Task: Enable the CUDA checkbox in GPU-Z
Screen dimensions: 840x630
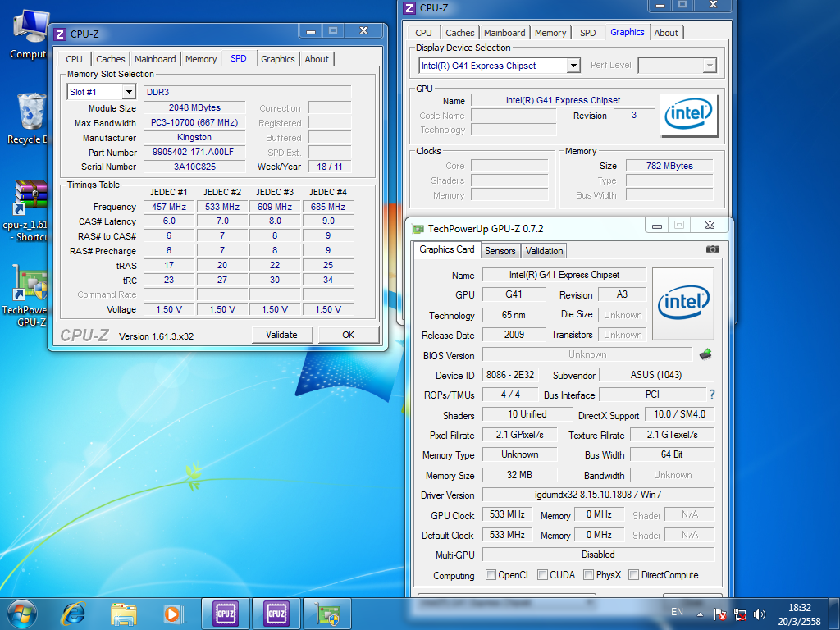Action: (x=542, y=575)
